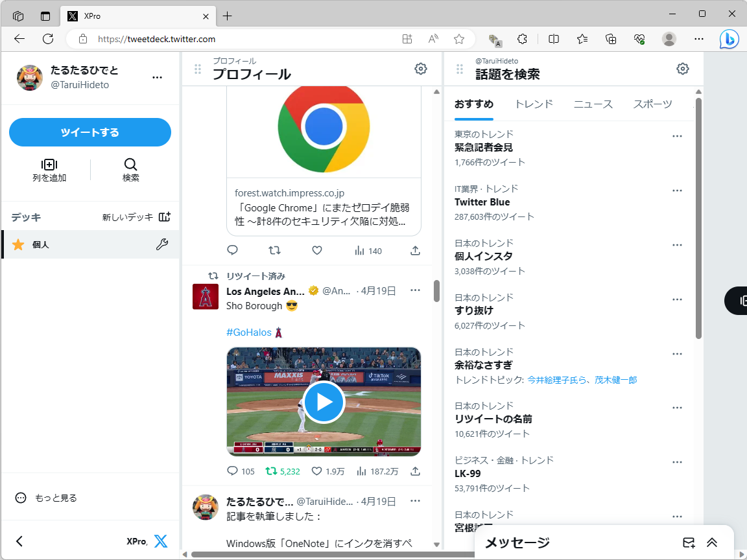Viewport: 747px width, 560px height.
Task: Like the Angels video tweet with the heart
Action: [317, 471]
